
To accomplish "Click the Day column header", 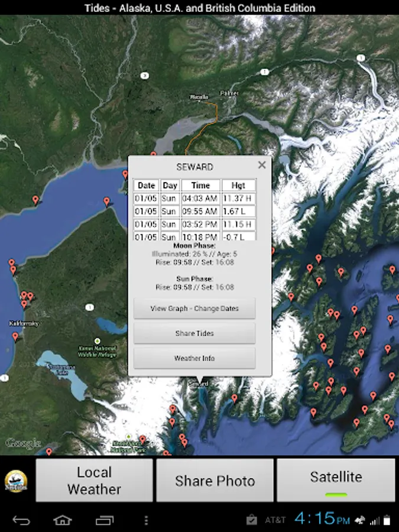I will coord(170,186).
